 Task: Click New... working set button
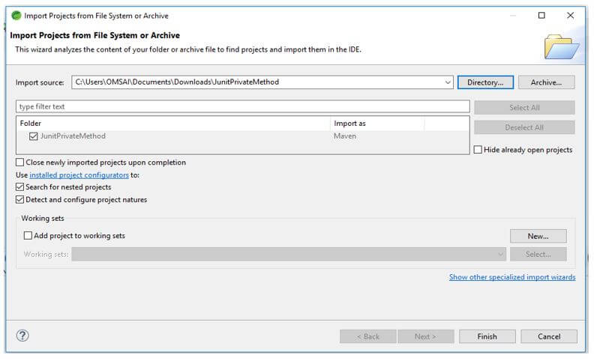click(538, 236)
